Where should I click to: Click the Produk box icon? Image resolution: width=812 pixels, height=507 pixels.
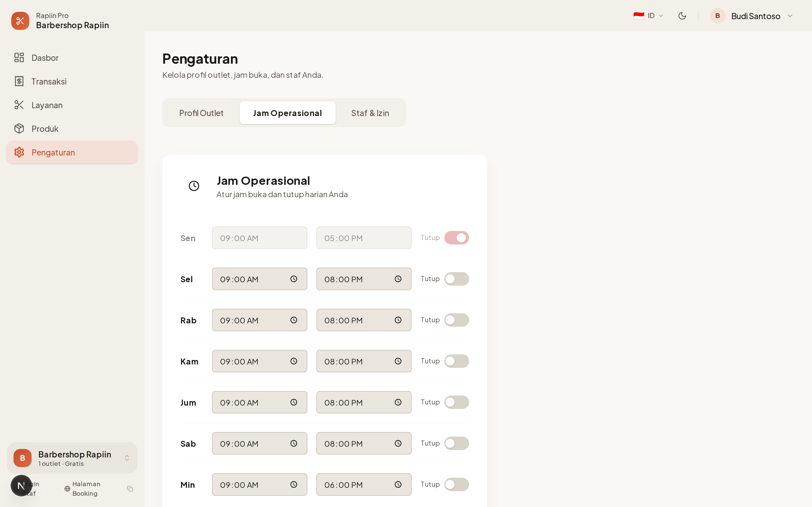pos(19,129)
